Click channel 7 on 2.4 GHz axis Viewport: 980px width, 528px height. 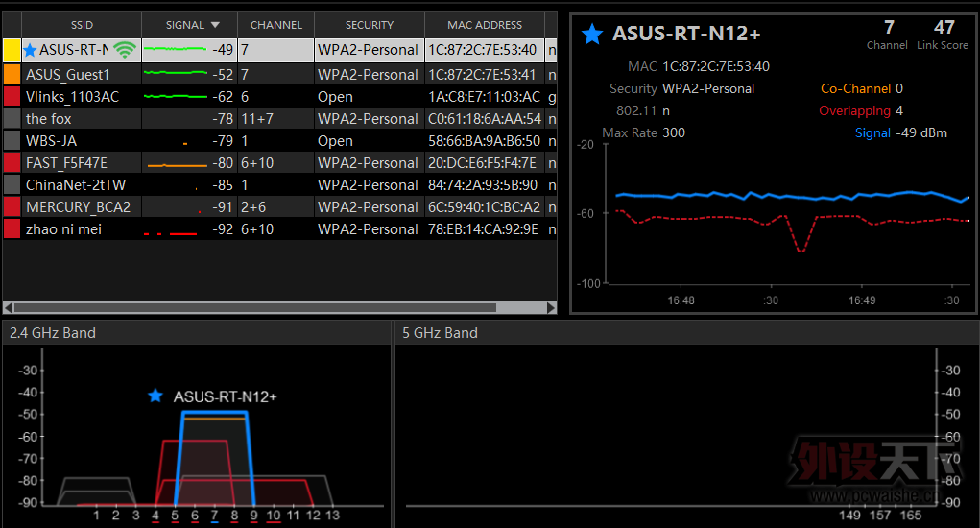point(214,515)
